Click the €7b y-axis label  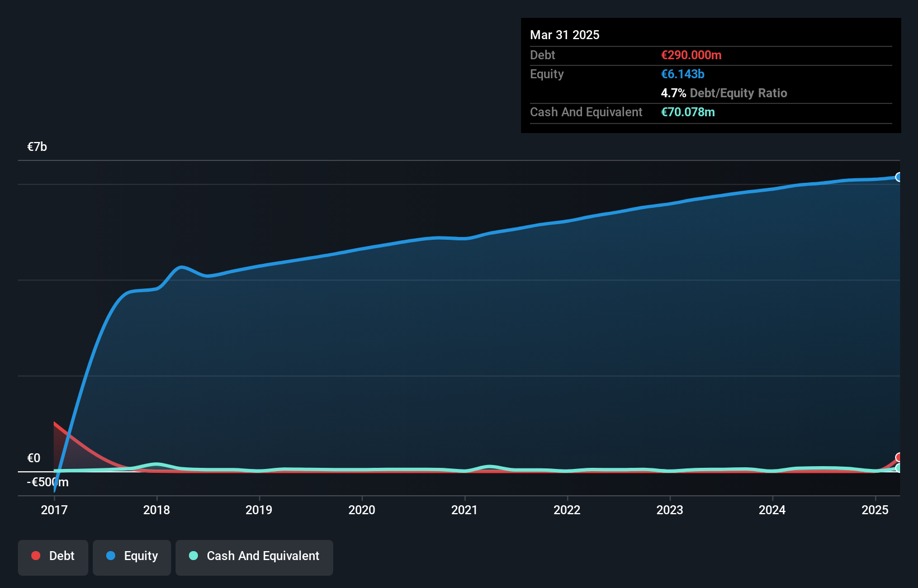tap(37, 147)
